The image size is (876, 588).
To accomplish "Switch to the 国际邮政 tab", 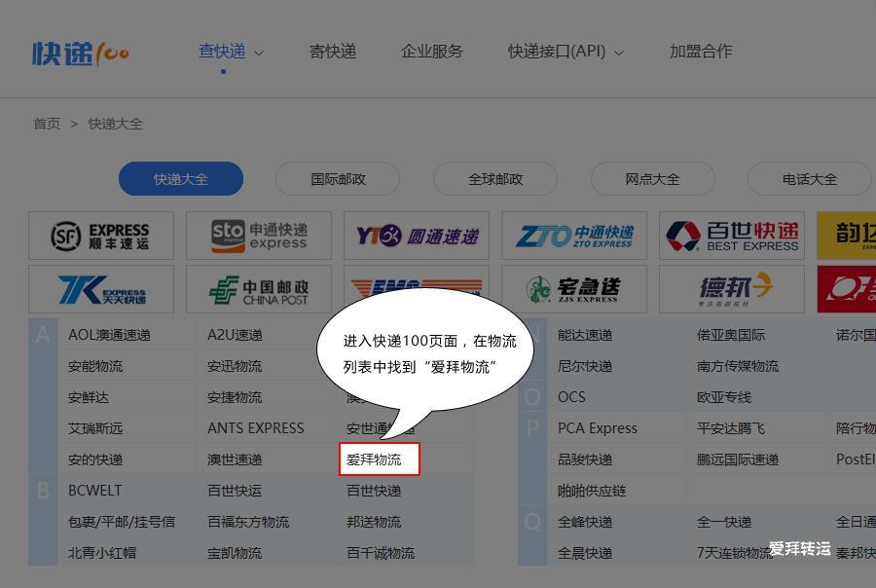I will tap(338, 179).
